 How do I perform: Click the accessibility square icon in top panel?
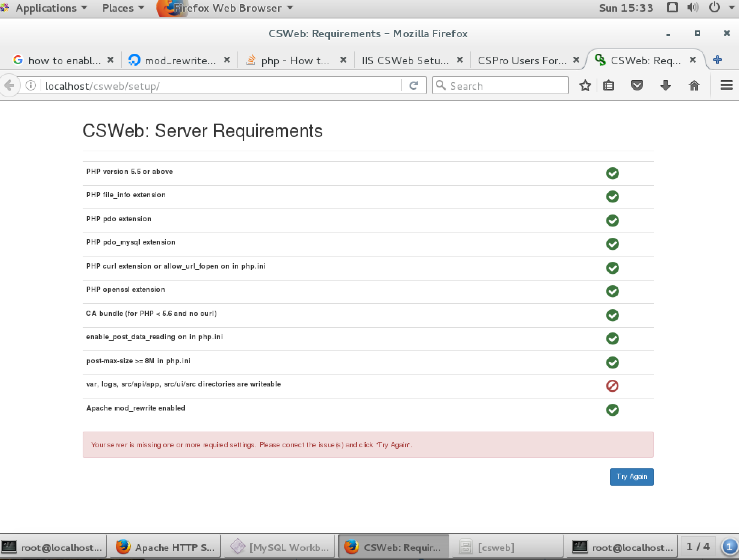coord(672,8)
